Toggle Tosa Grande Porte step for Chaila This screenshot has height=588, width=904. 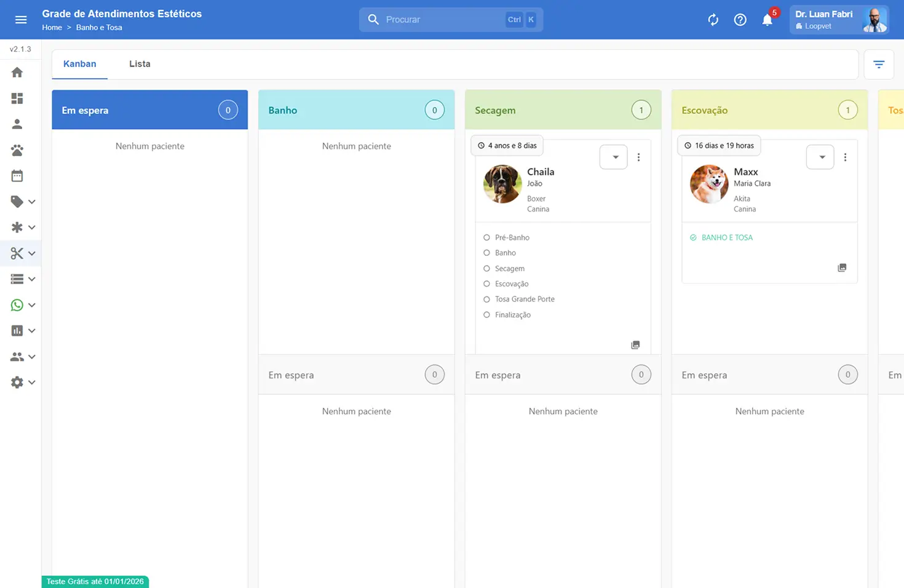tap(486, 300)
